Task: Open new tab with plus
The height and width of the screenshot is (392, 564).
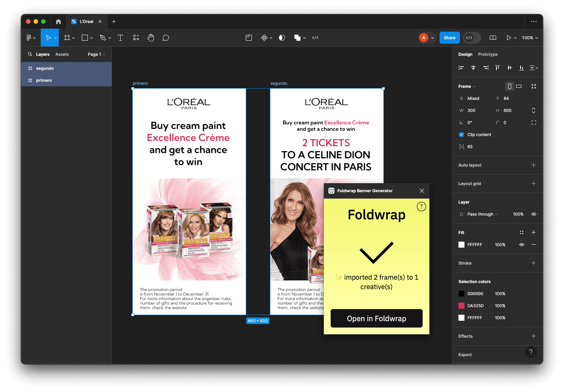Action: [114, 21]
